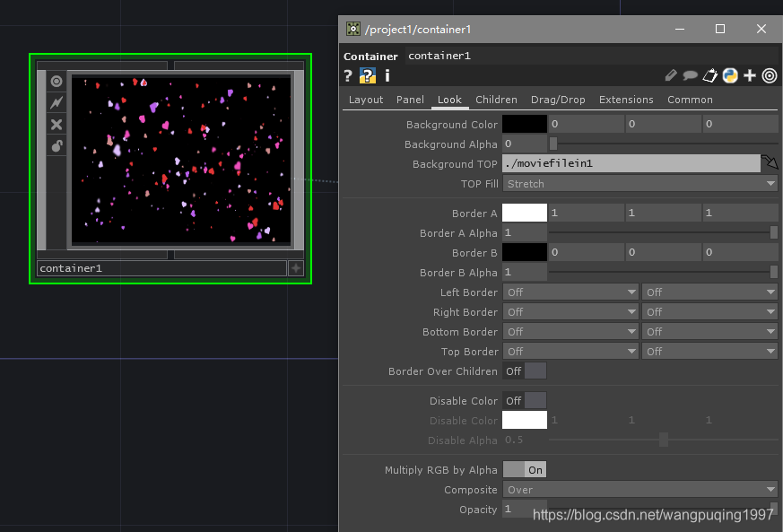This screenshot has height=532, width=783.
Task: Click the target bullseye icon in parameter header
Action: click(x=770, y=76)
